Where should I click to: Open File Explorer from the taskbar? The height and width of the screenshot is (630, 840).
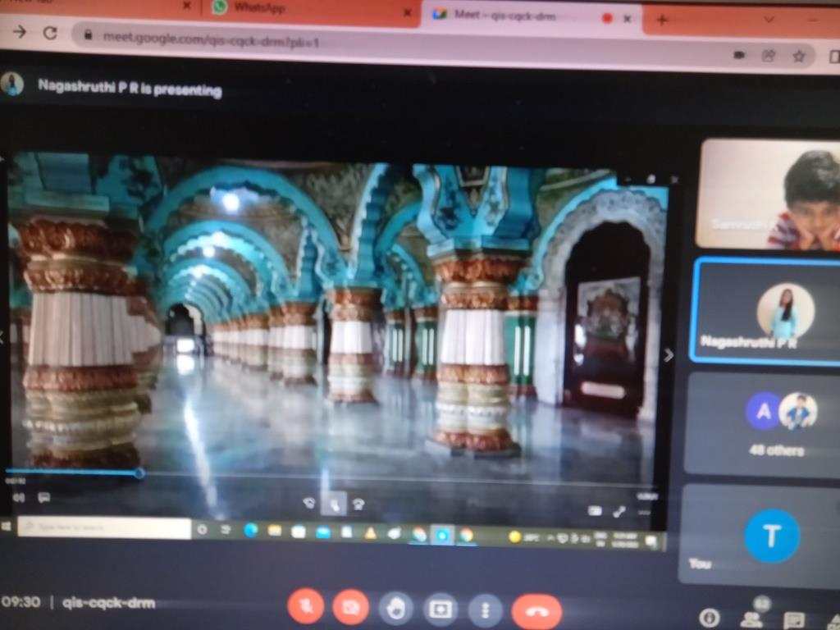coord(274,531)
